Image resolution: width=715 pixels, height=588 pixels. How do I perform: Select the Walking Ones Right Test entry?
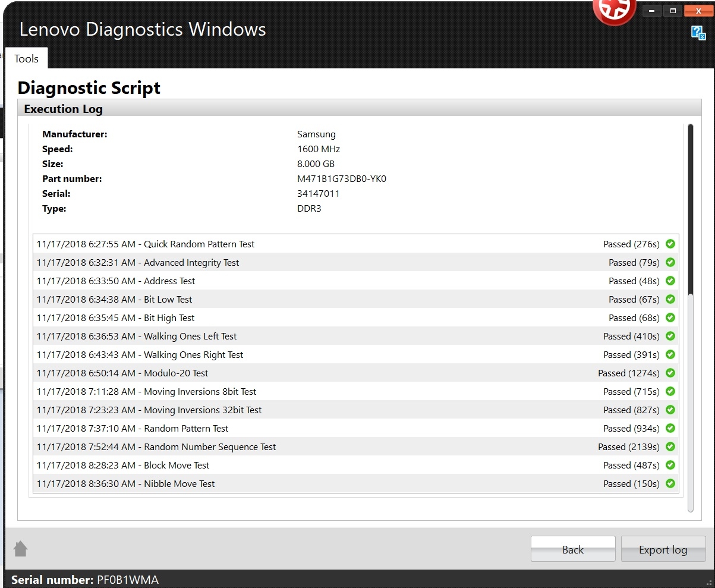(x=355, y=354)
